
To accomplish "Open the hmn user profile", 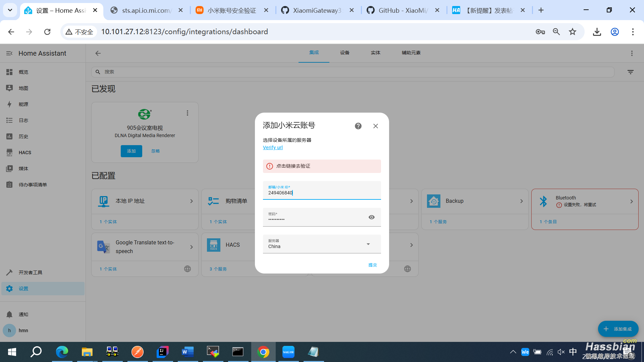I will pos(43,330).
